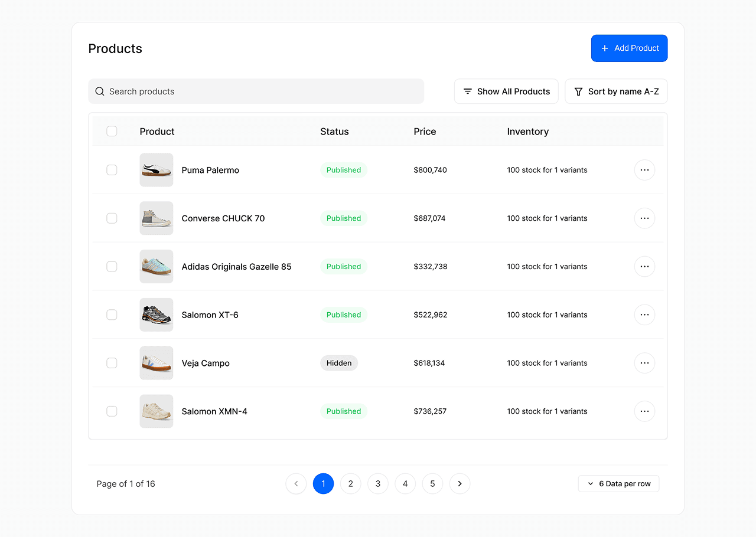Image resolution: width=756 pixels, height=537 pixels.
Task: Go to page 2
Action: pyautogui.click(x=350, y=484)
